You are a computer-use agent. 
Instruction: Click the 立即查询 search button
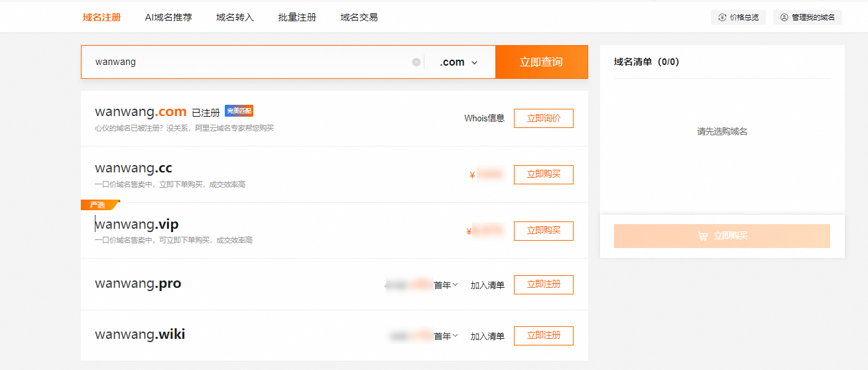coord(541,62)
